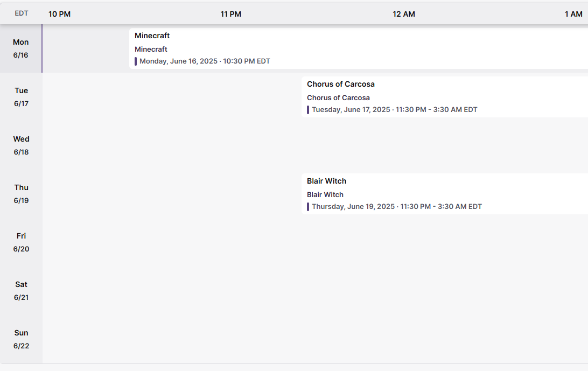The width and height of the screenshot is (588, 371).
Task: Click the Blair Witch category subtitle
Action: tap(325, 194)
